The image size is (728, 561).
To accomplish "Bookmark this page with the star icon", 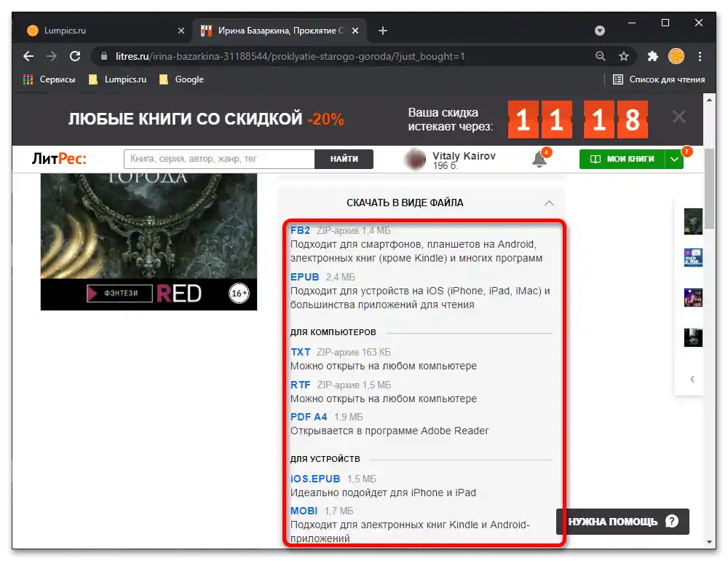I will 624,56.
